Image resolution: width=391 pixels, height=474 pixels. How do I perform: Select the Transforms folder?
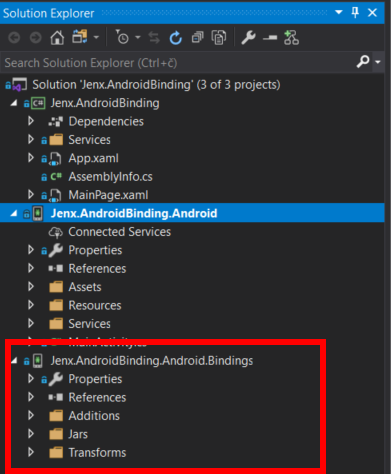[97, 453]
